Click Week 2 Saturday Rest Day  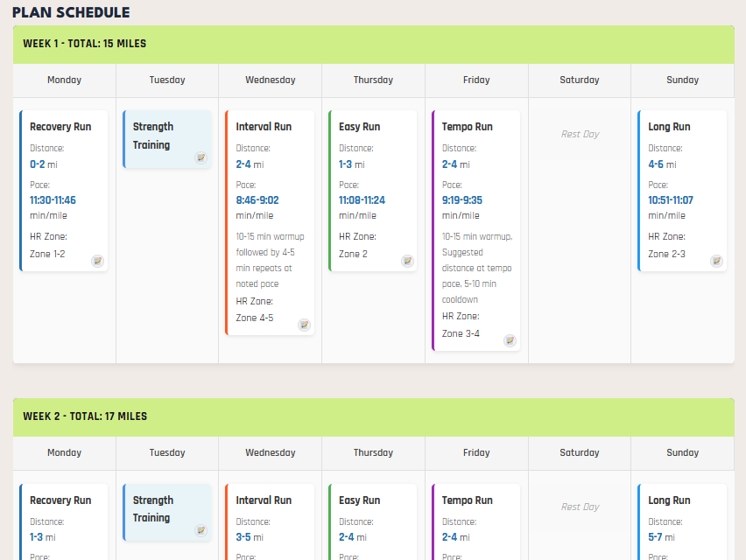tap(580, 507)
